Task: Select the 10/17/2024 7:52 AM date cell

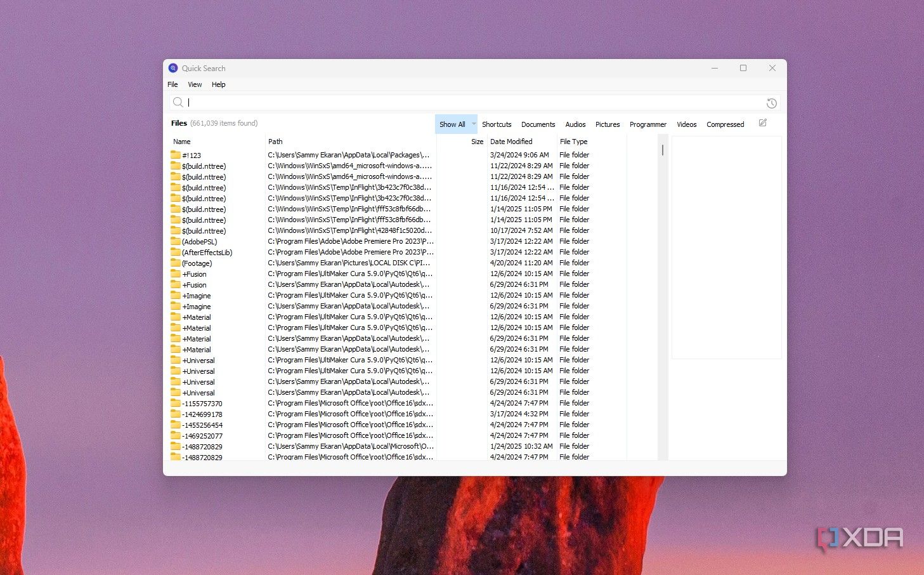Action: [521, 230]
